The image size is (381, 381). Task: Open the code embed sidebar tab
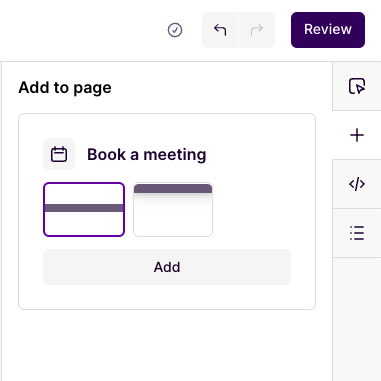pos(357,184)
